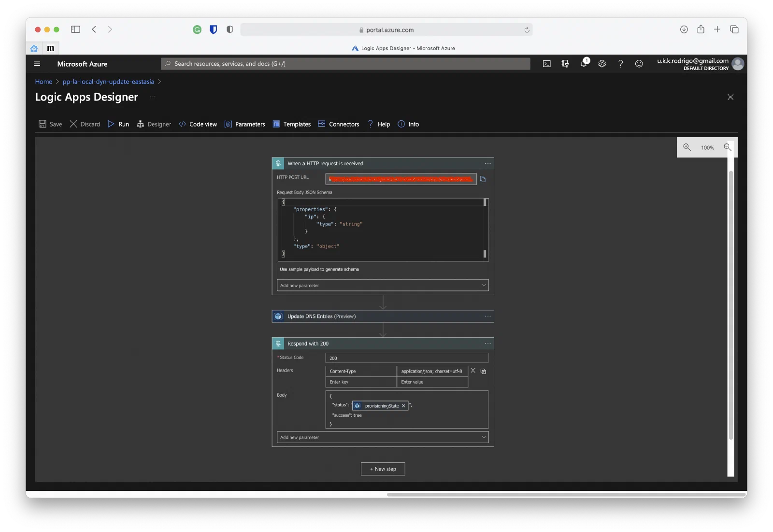Switch headers to text mode icon

tap(483, 371)
